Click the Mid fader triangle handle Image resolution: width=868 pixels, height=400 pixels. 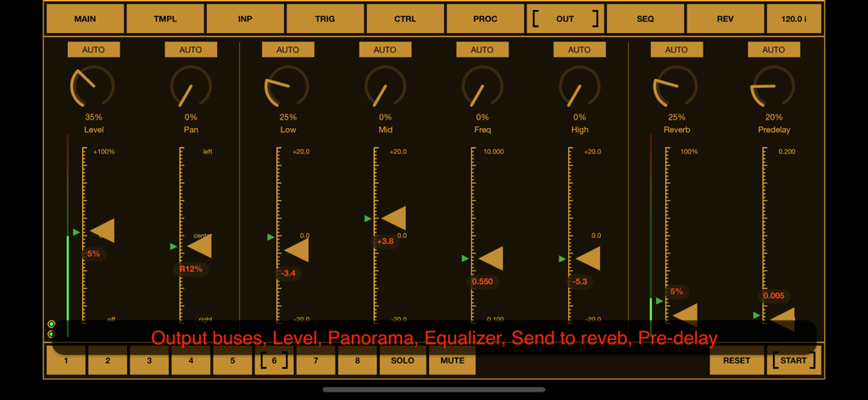[x=394, y=219]
